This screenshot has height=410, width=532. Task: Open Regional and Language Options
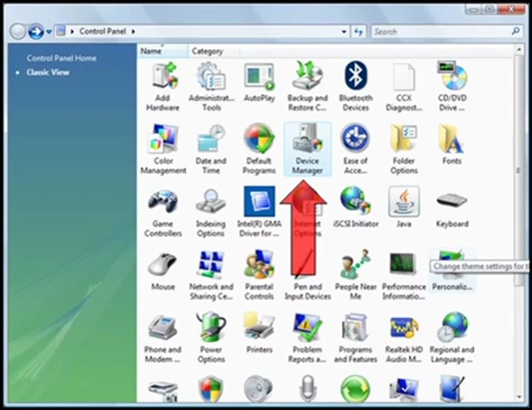pyautogui.click(x=452, y=338)
